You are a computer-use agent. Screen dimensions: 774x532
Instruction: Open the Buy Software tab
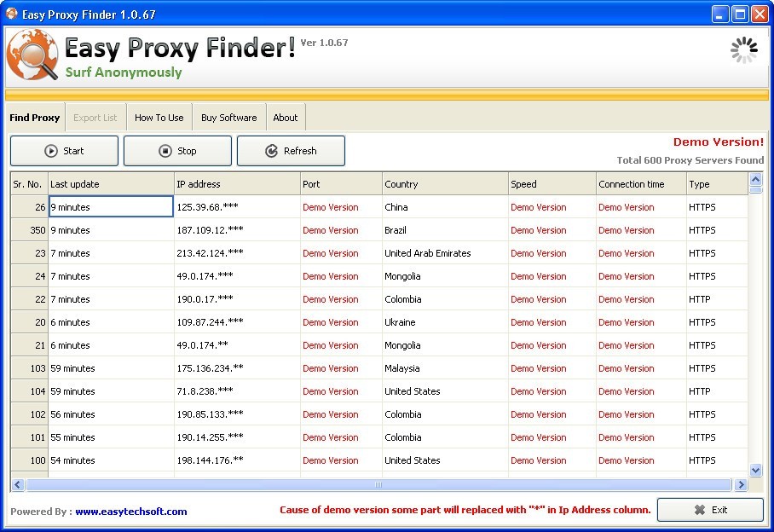pos(228,118)
